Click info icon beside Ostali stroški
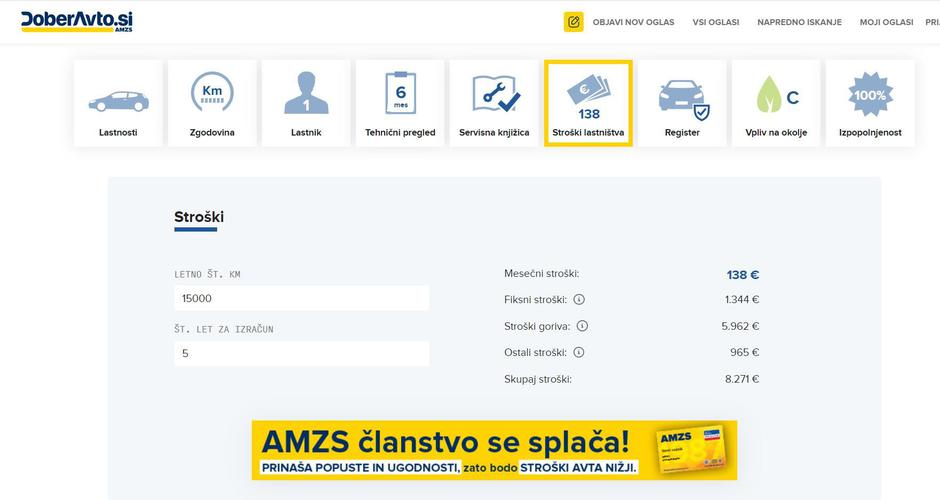Image resolution: width=940 pixels, height=500 pixels. pos(579,352)
